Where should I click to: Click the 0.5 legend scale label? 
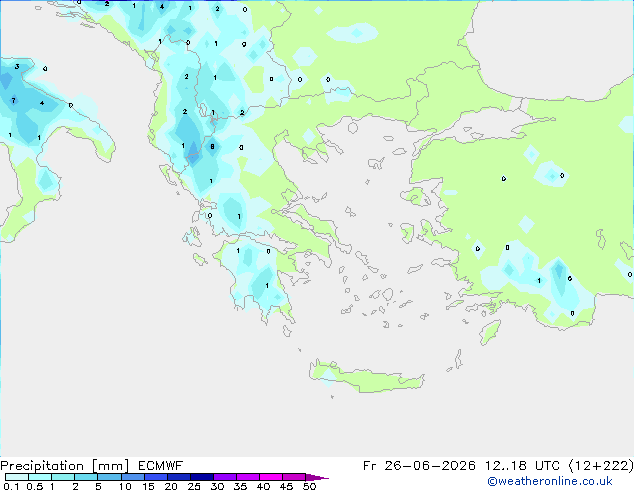point(34,486)
